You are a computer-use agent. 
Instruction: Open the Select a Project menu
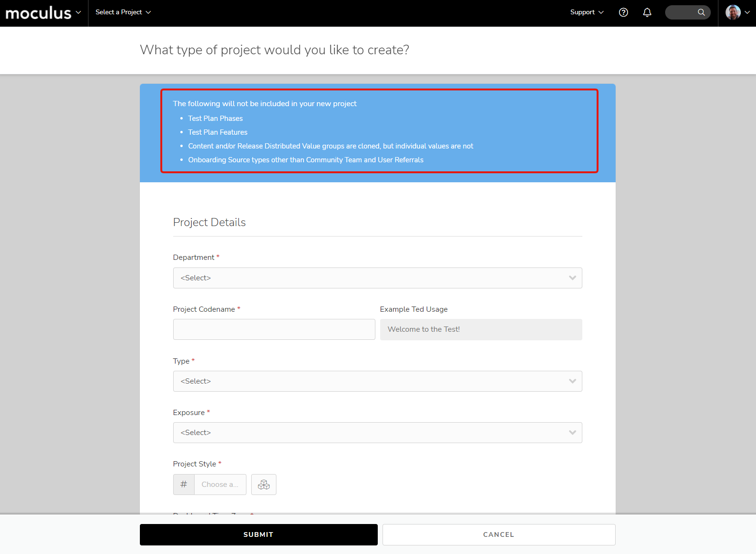(x=123, y=12)
